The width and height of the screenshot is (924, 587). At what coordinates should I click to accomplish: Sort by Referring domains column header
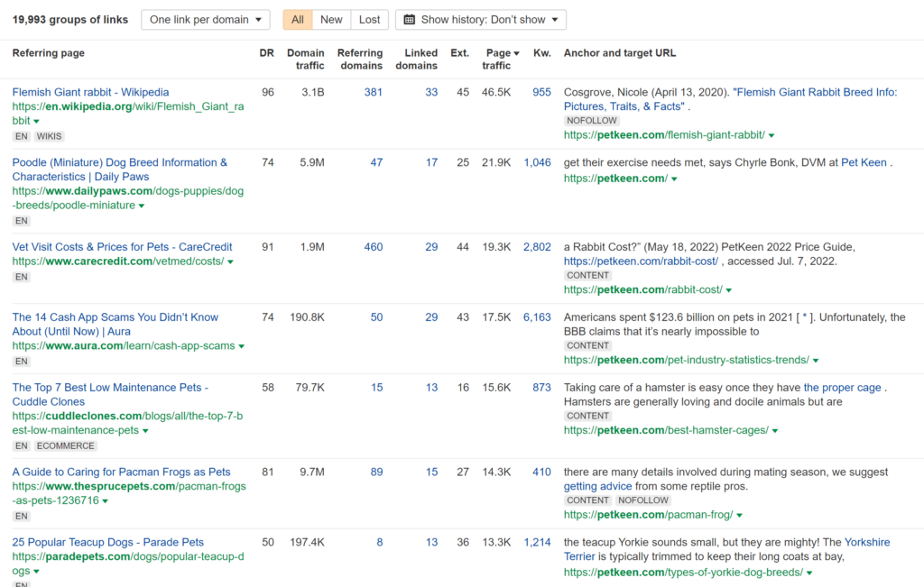click(x=360, y=59)
